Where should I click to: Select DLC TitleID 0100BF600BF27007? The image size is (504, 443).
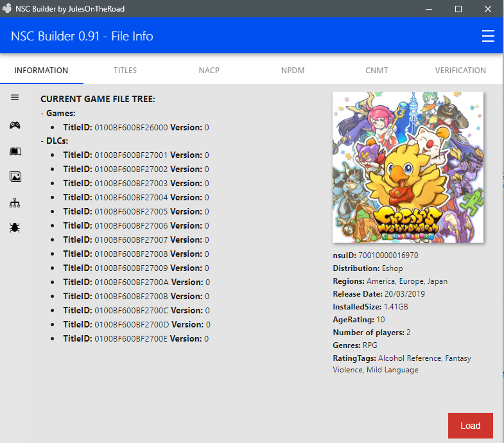pyautogui.click(x=136, y=240)
